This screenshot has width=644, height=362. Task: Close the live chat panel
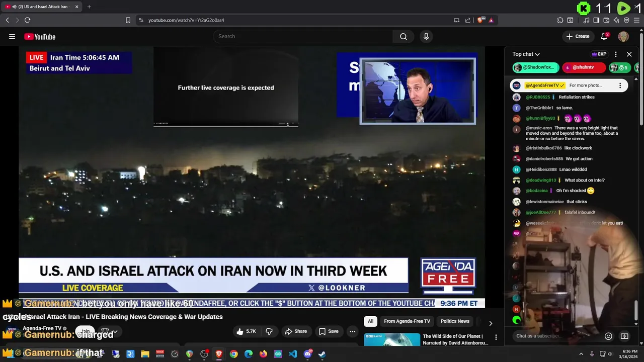[x=629, y=54]
